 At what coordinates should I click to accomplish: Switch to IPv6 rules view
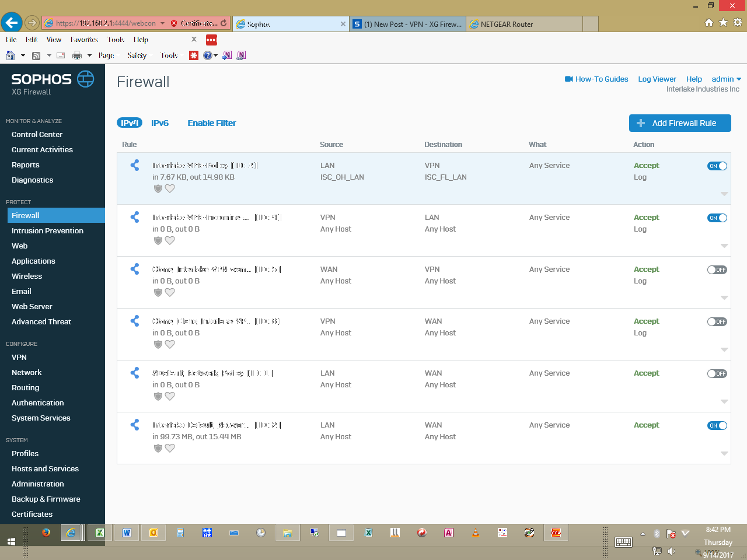pos(160,123)
